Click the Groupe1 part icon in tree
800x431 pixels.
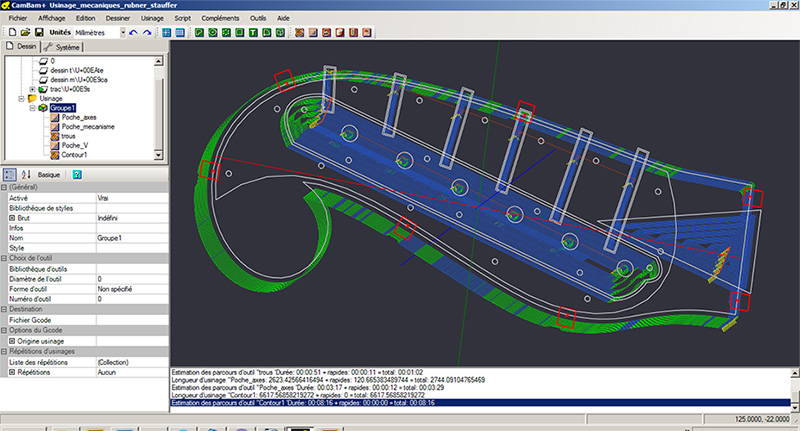pos(43,108)
